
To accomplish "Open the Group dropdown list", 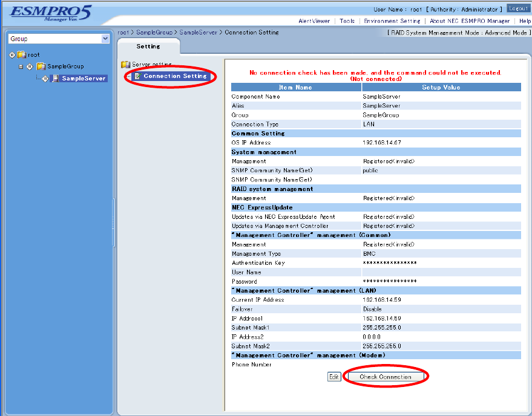I will click(x=105, y=39).
